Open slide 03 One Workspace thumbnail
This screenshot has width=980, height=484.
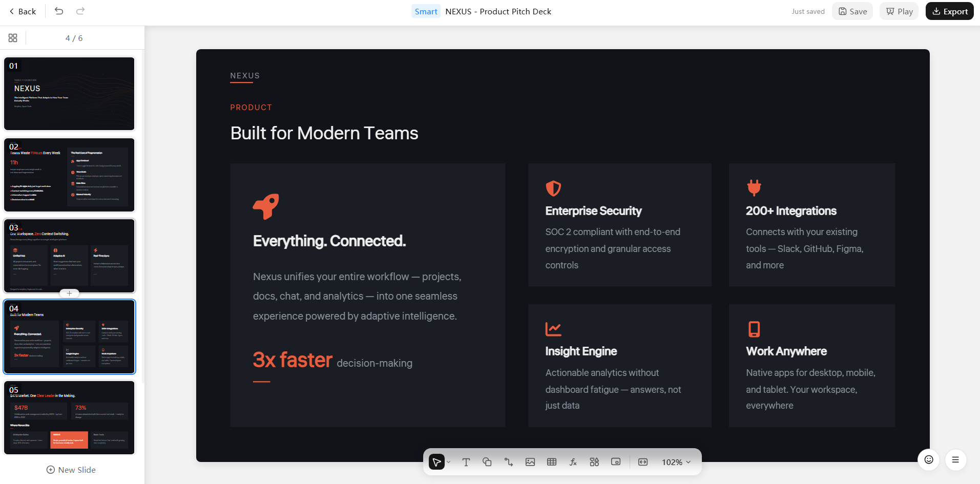click(x=69, y=256)
